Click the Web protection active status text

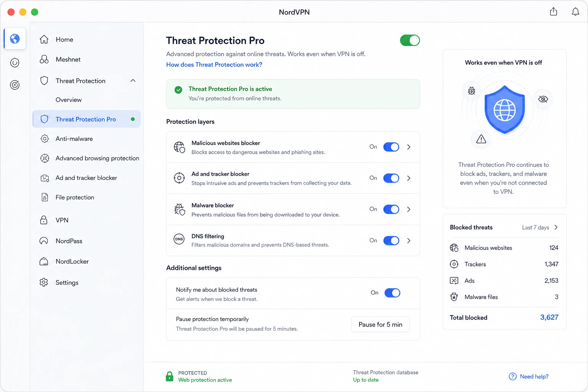205,380
